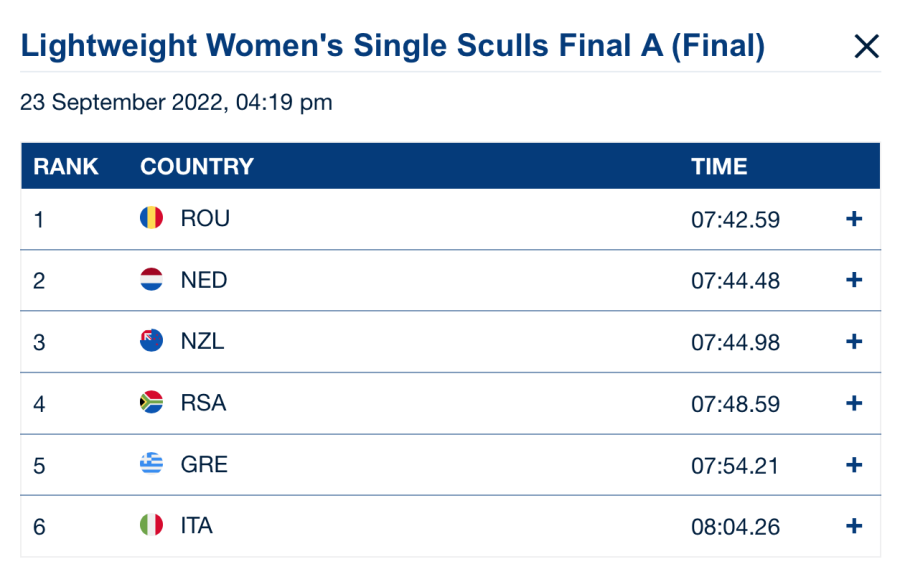Click the Netherlands flag icon
900x577 pixels.
(x=151, y=280)
